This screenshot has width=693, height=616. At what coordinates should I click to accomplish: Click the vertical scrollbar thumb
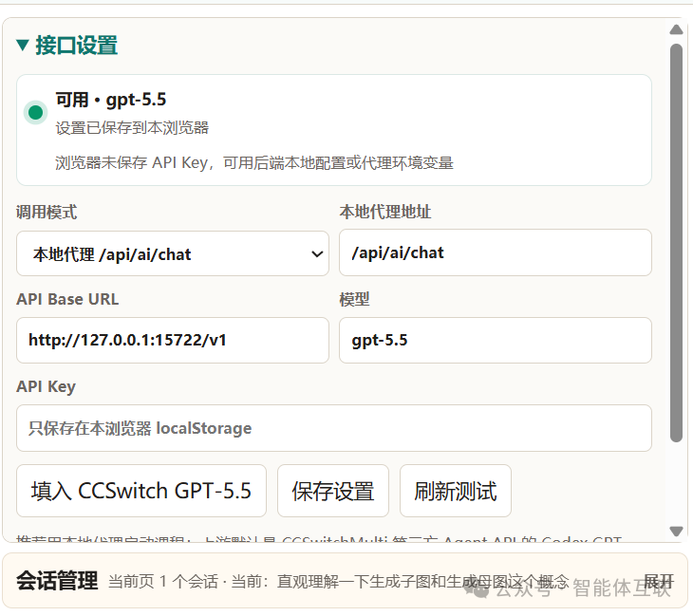(676, 243)
